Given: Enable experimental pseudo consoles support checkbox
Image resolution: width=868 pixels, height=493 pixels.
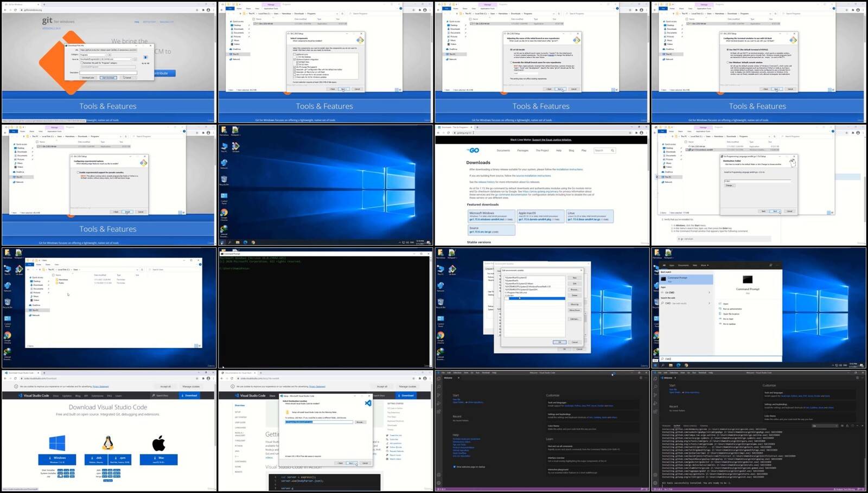Looking at the screenshot, I should click(78, 172).
